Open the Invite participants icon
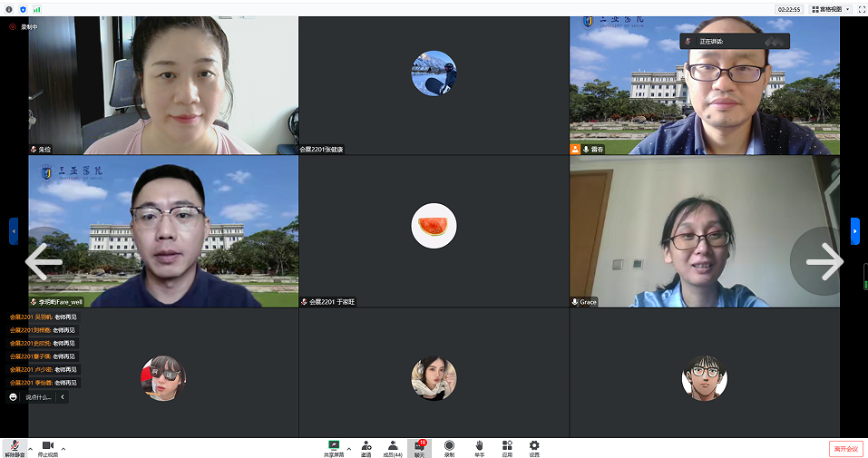Screen dimensions: 868x458 tap(366, 448)
